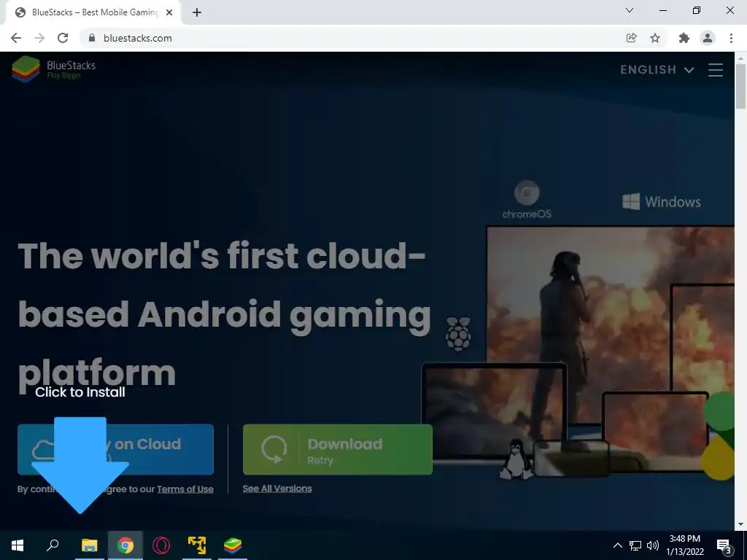
Task: Click the forward navigation arrow
Action: [39, 38]
